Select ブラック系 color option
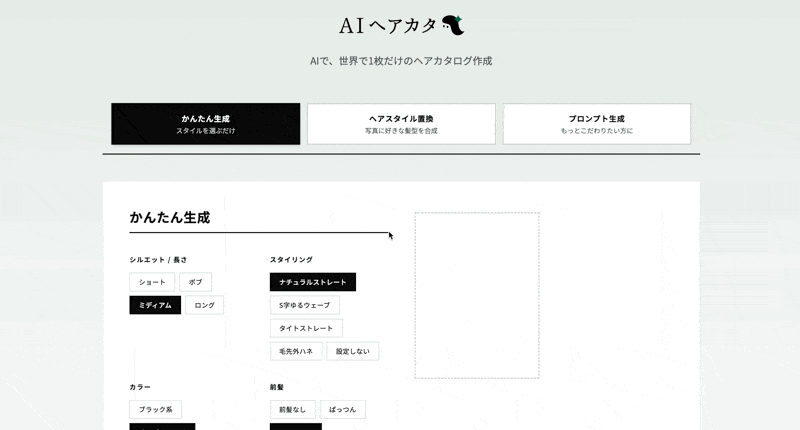Screen dimensions: 800x430 156,410
